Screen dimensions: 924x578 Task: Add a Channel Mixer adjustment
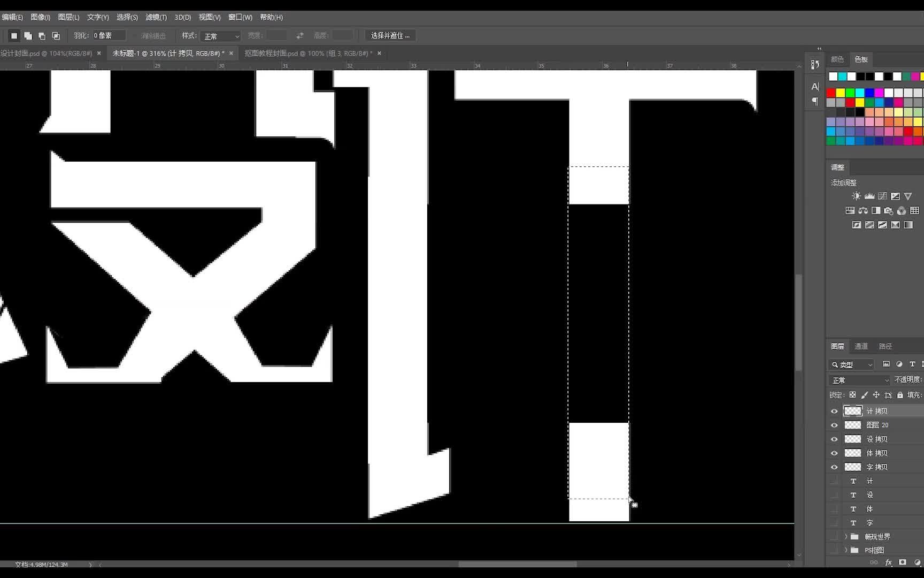click(902, 210)
